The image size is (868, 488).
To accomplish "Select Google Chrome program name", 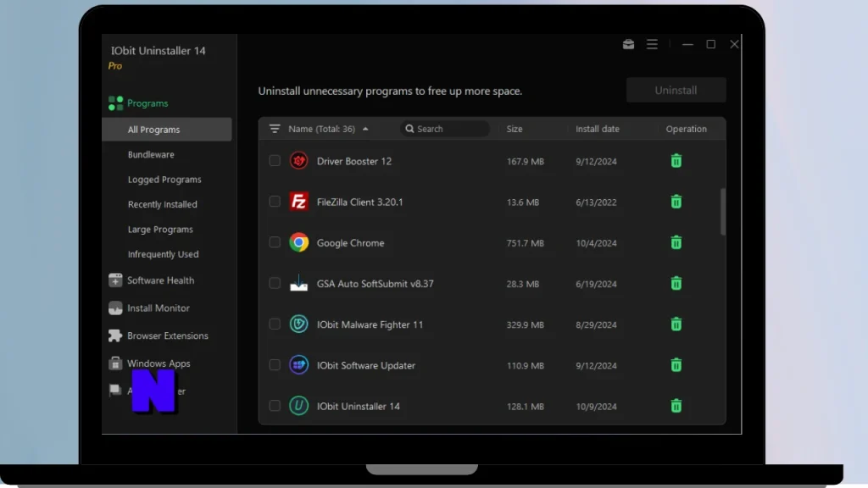I will coord(350,243).
